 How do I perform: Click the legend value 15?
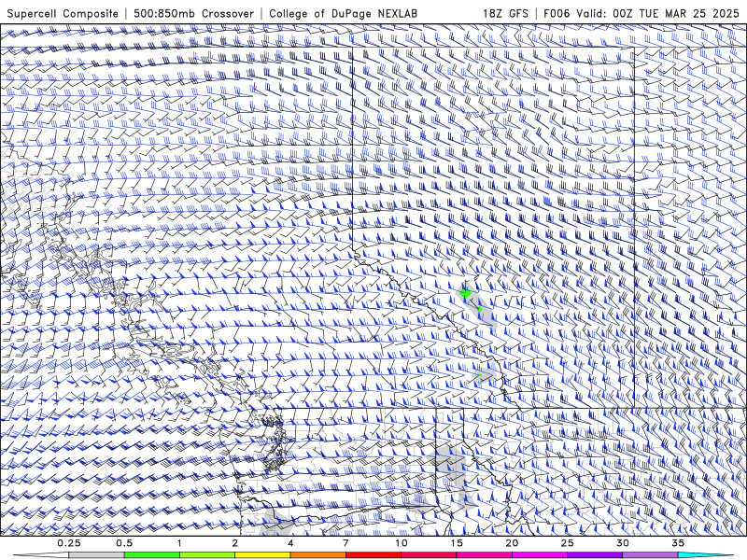[457, 543]
